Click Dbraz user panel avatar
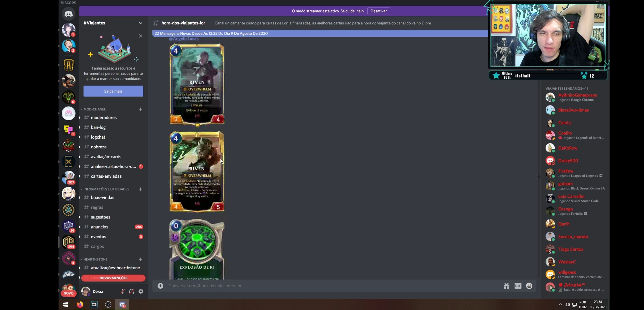 [86, 291]
